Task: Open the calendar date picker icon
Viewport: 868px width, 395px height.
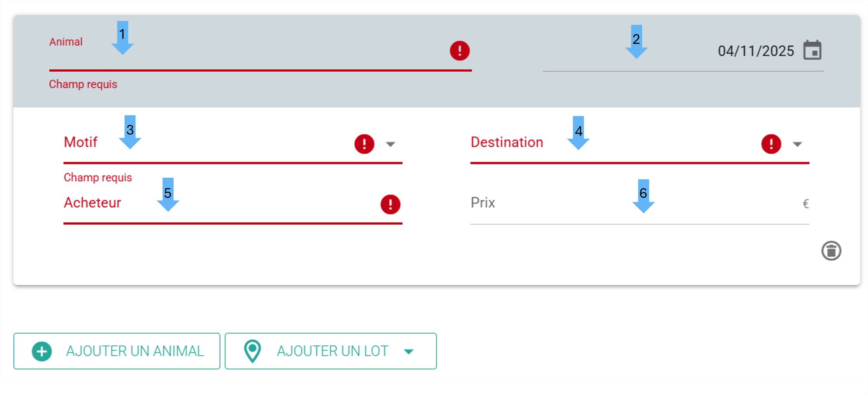Action: 812,50
